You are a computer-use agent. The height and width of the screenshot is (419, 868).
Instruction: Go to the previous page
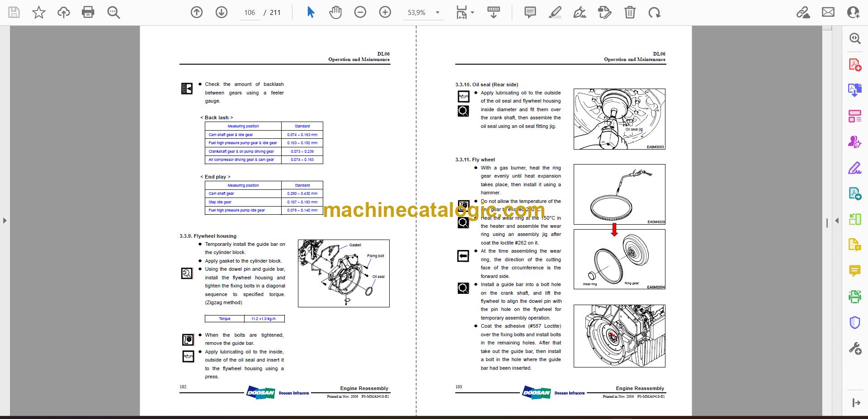point(197,12)
